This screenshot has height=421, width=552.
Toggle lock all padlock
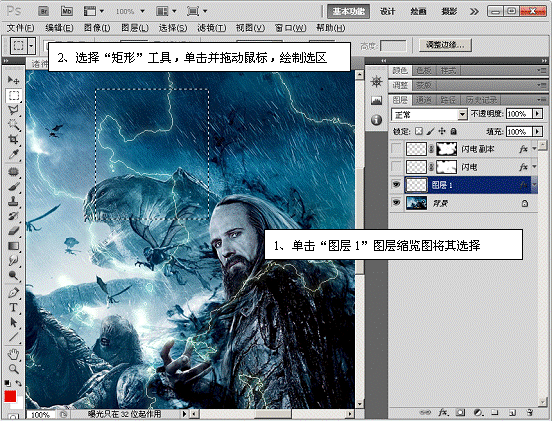pyautogui.click(x=454, y=131)
